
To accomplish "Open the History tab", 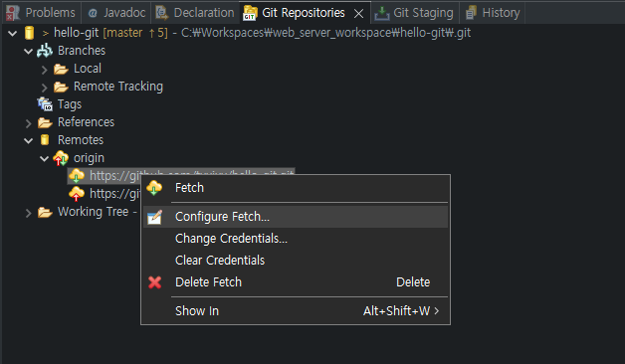I will 493,13.
